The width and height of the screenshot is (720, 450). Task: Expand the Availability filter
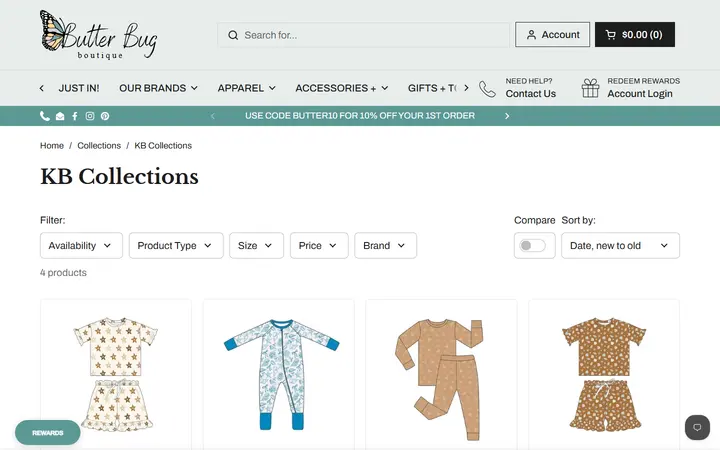(x=81, y=246)
